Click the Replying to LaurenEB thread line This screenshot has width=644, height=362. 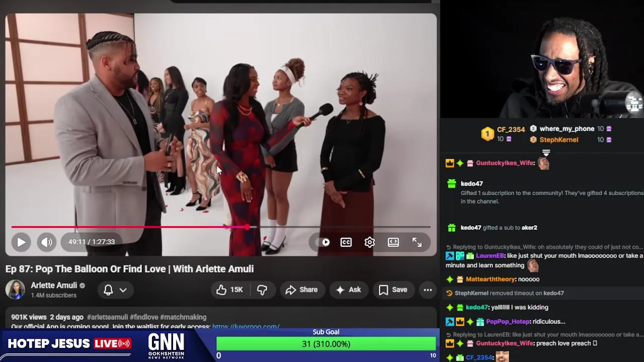(x=544, y=335)
